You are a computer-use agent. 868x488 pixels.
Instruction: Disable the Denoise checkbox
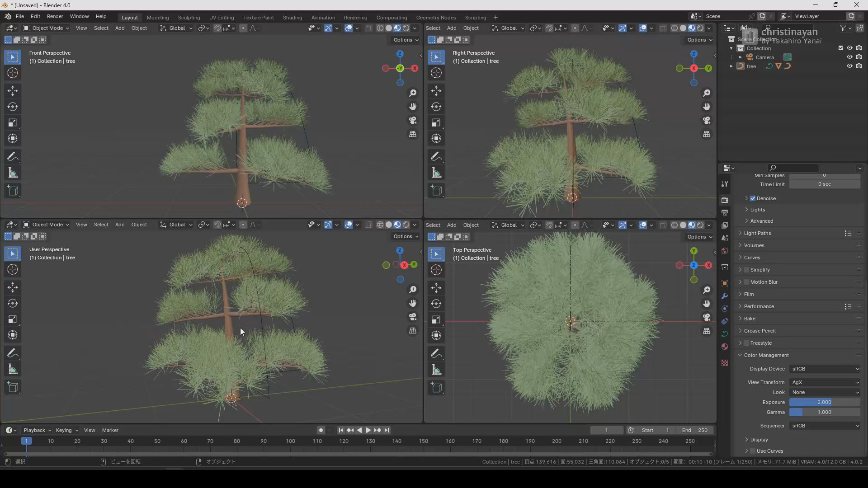[x=753, y=198]
